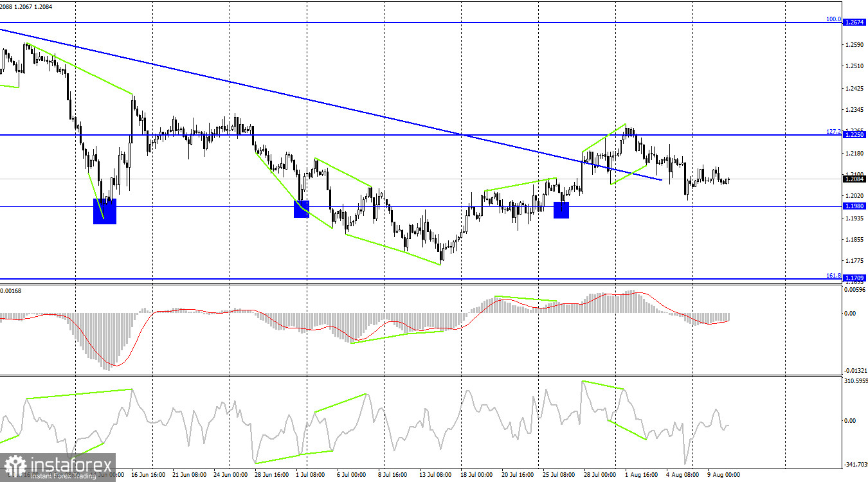The image size is (868, 482).
Task: Click the 100.0 Fibonacci level label
Action: (x=833, y=19)
